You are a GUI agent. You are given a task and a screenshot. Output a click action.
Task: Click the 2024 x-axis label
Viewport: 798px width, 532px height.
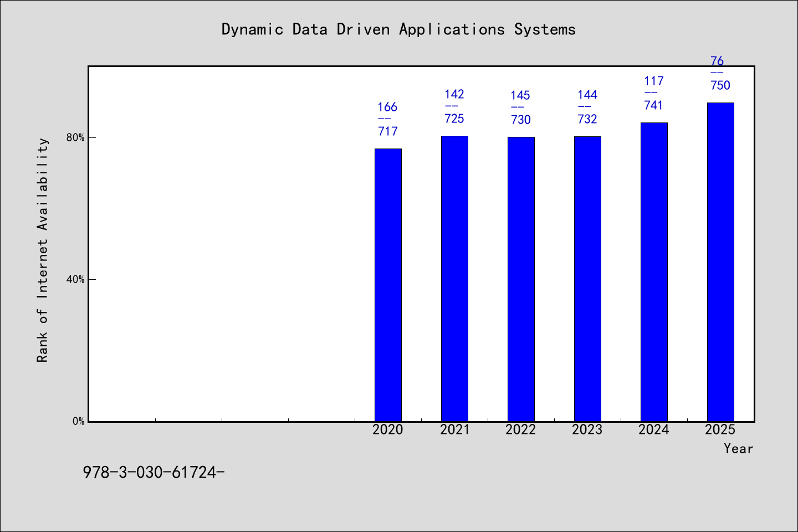point(654,429)
